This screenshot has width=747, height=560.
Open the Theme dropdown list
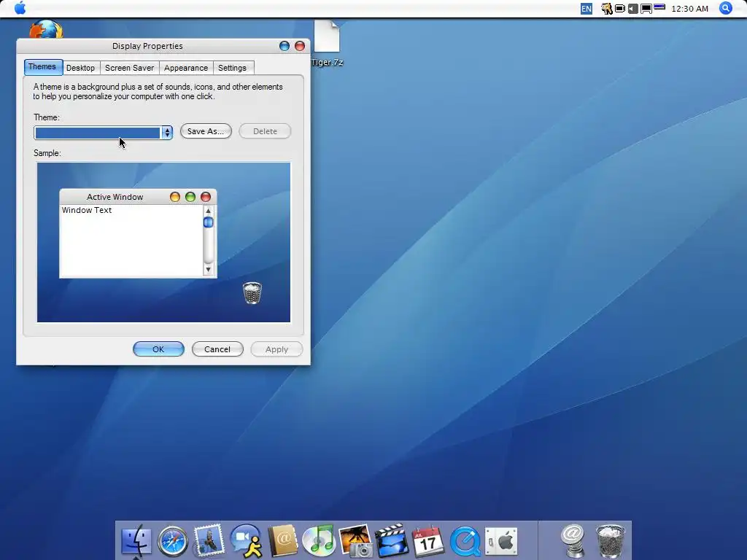[x=103, y=133]
